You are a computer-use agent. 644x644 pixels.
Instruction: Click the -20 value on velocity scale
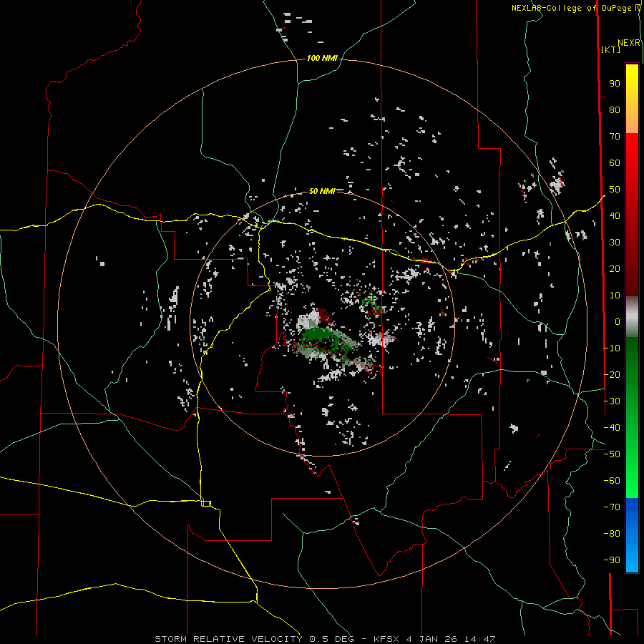coord(612,374)
